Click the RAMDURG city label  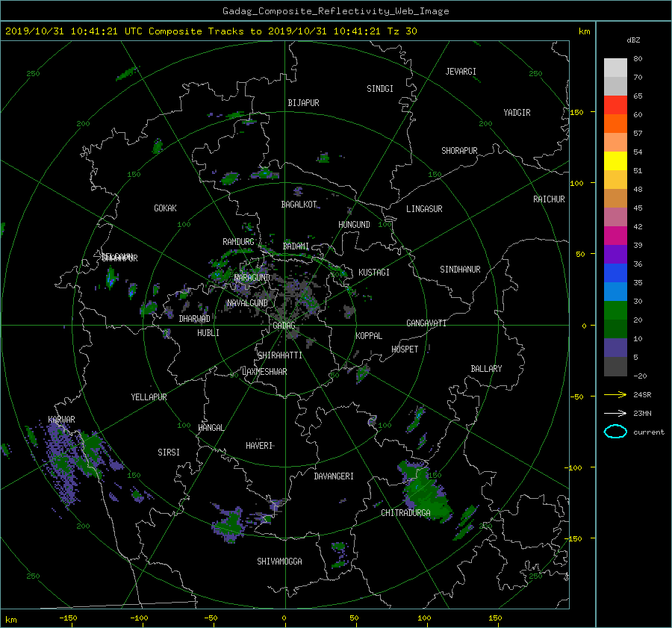(x=238, y=242)
